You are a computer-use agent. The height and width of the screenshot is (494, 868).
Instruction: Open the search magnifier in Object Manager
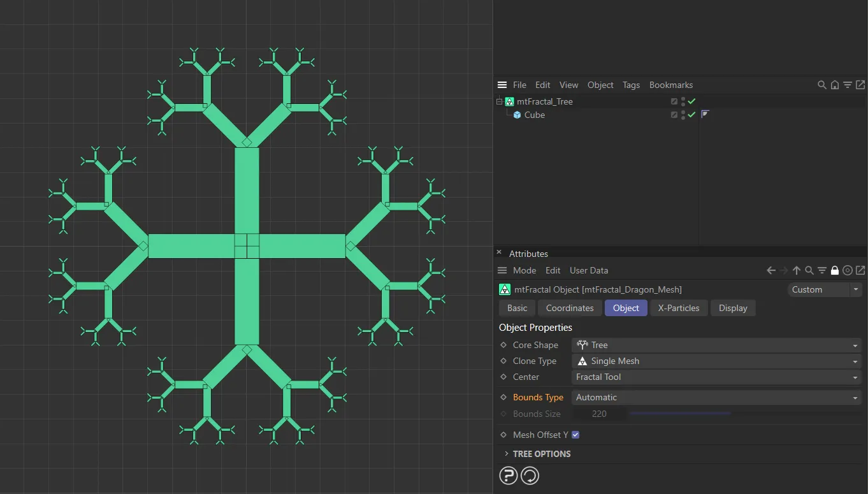coord(821,85)
